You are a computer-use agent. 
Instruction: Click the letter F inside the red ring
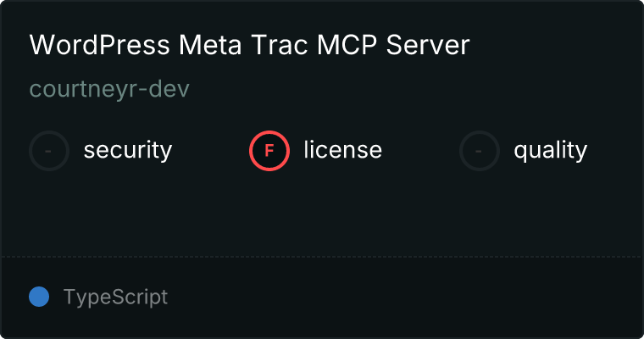click(269, 151)
